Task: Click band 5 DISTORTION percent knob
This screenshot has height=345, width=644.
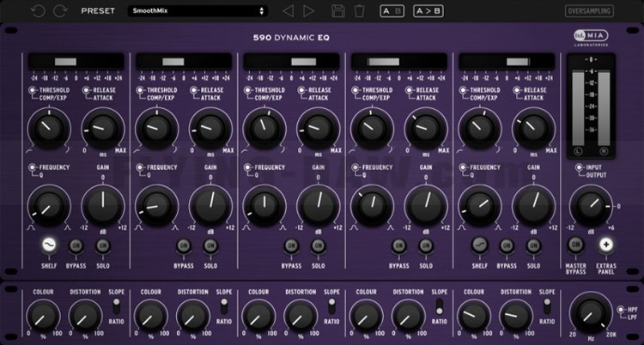Action: click(516, 317)
